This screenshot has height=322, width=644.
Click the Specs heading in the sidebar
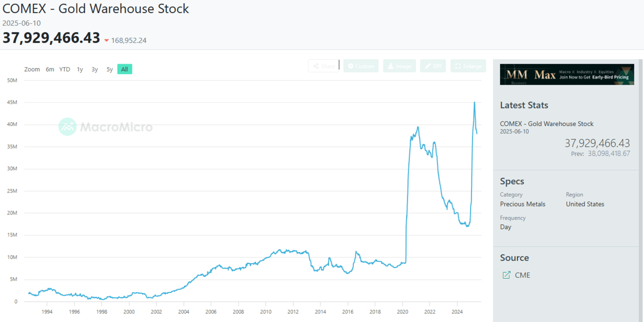point(512,181)
